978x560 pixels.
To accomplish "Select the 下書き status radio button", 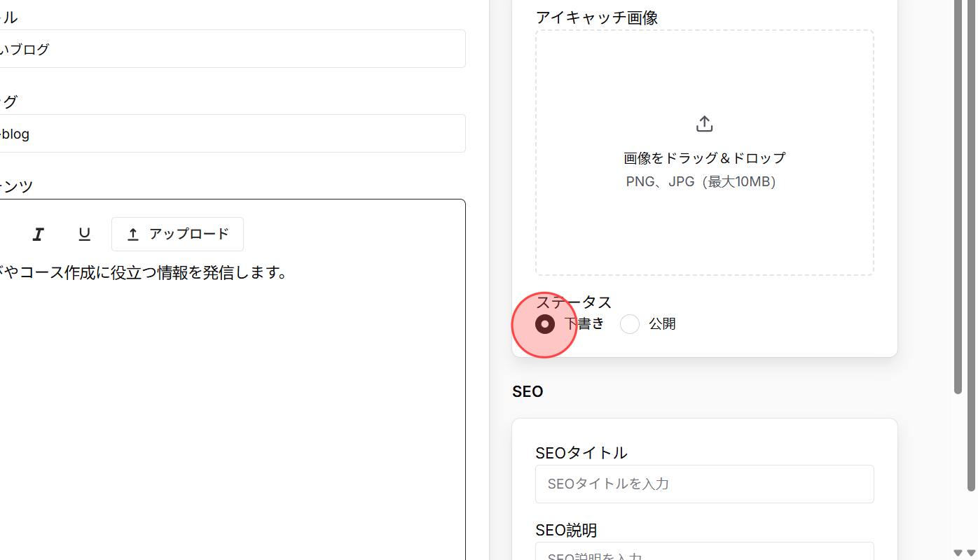I will coord(545,323).
